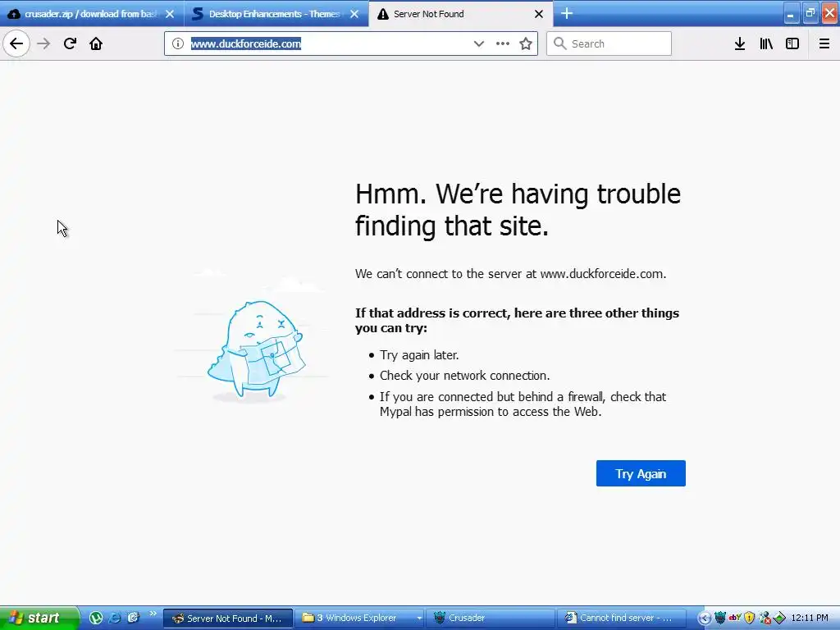
Task: Open the page actions three-dot menu
Action: click(503, 43)
